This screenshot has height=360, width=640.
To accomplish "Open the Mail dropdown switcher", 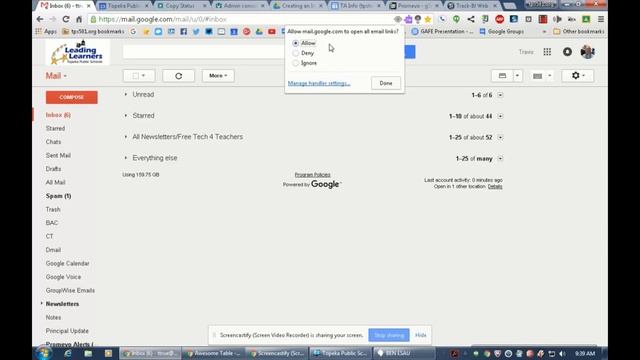I will click(x=56, y=76).
